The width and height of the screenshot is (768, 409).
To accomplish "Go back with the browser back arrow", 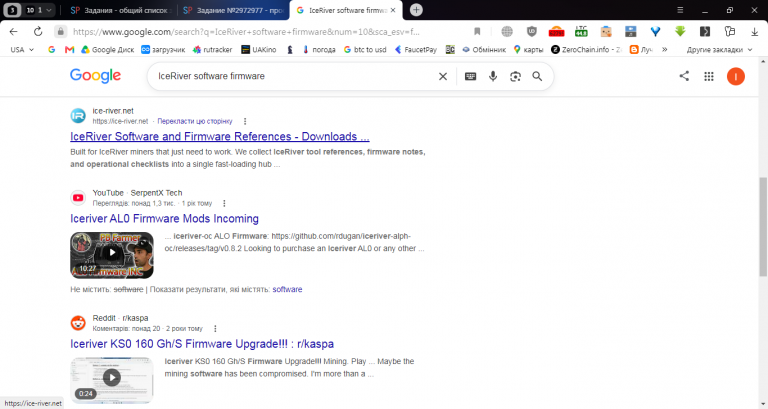I will click(13, 32).
